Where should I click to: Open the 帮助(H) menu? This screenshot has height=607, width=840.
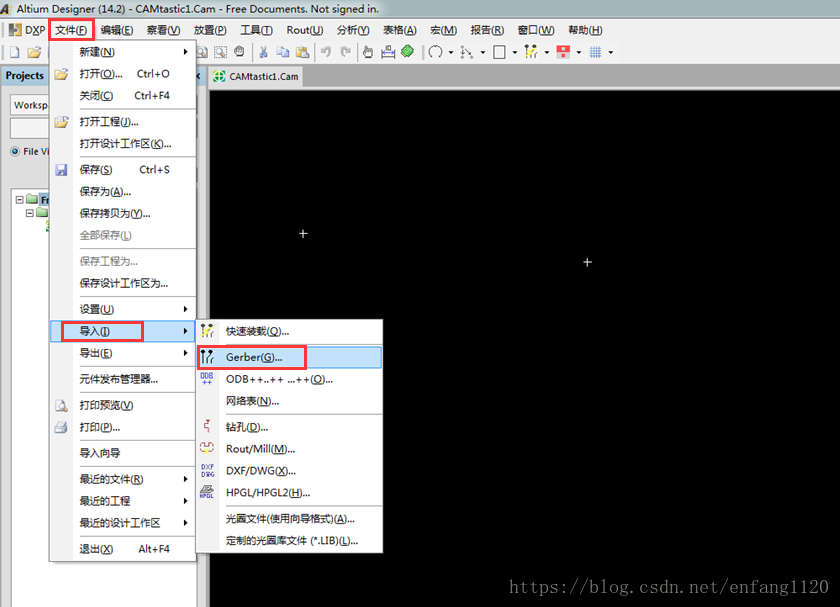[x=585, y=30]
